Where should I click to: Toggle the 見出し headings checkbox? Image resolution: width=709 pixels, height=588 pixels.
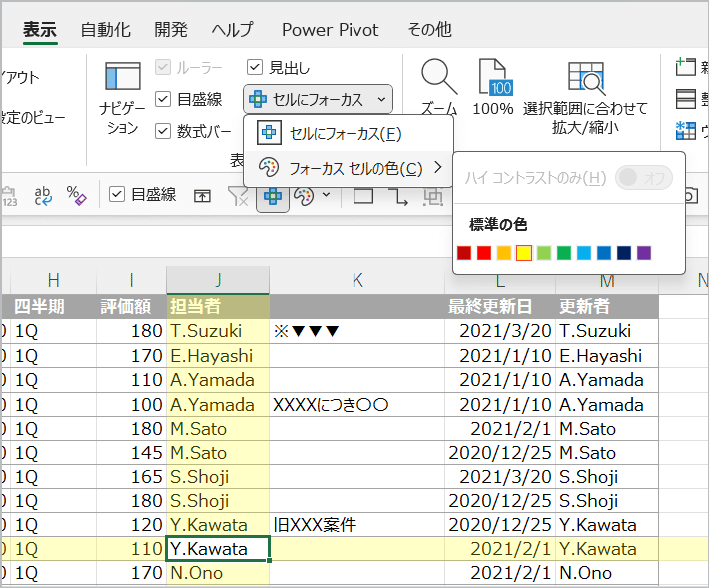(x=254, y=67)
